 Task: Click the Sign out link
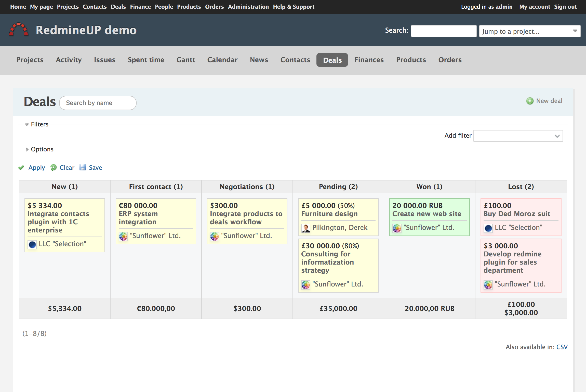click(x=565, y=7)
